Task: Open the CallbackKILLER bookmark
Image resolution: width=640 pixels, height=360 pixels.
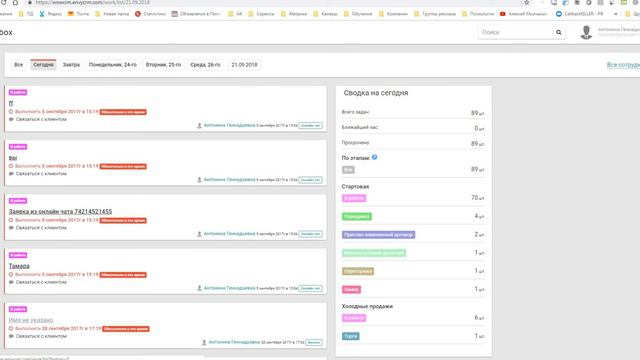Action: [580, 14]
